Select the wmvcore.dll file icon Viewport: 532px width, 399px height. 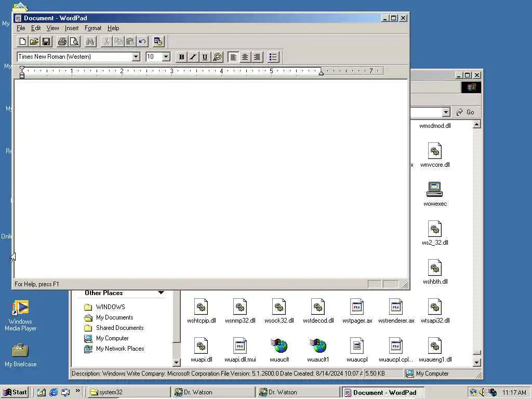(x=435, y=151)
